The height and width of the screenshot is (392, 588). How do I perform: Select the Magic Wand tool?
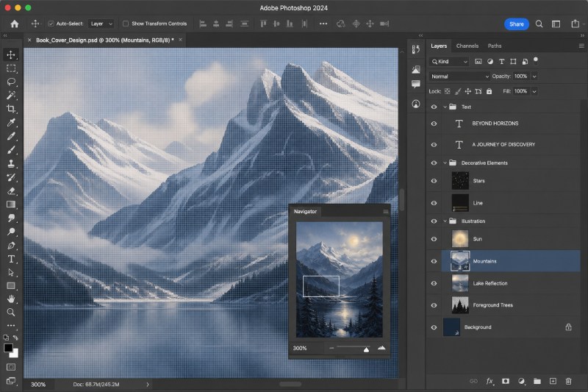[11, 96]
